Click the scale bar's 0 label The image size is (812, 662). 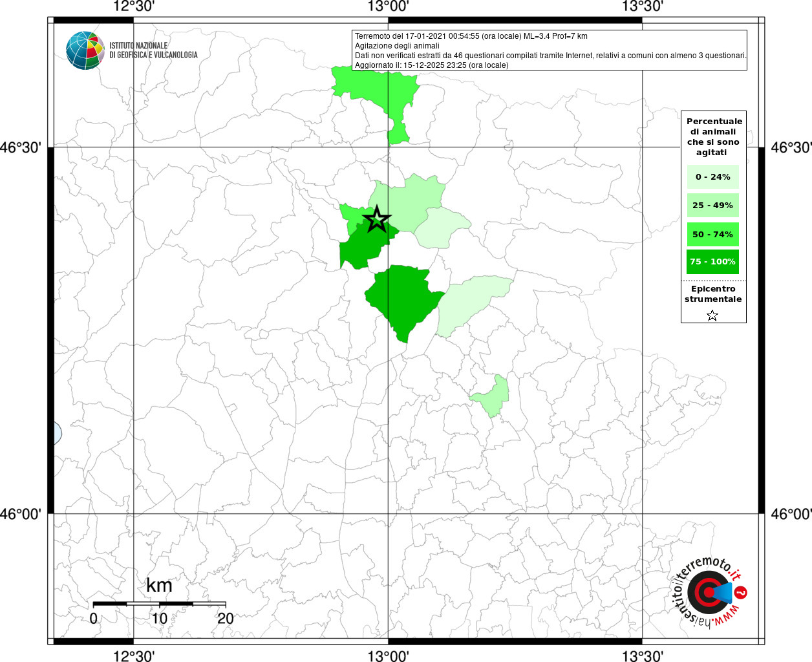tap(94, 618)
